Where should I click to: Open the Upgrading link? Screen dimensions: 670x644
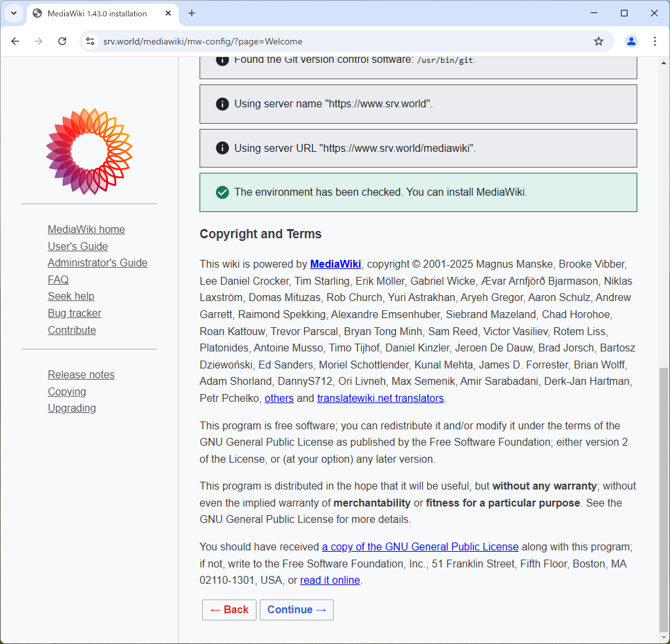[x=72, y=408]
